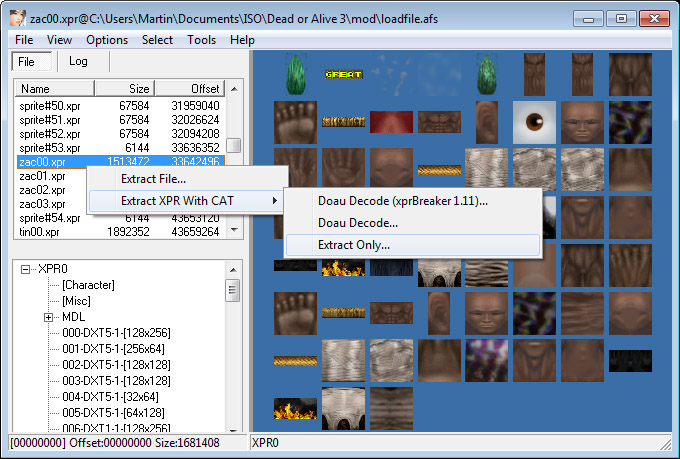Select zac01.xpr in file list

point(42,176)
